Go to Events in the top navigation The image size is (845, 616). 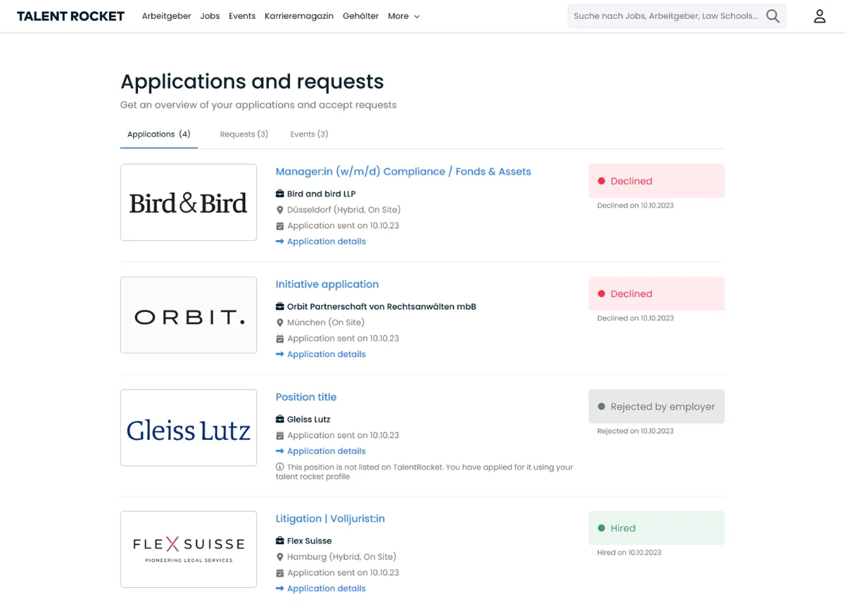point(242,16)
